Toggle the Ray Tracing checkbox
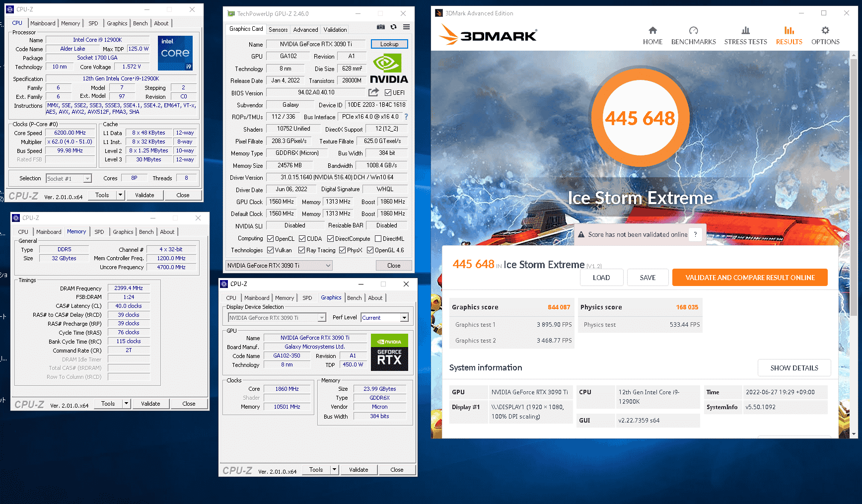862x504 pixels. 301,250
